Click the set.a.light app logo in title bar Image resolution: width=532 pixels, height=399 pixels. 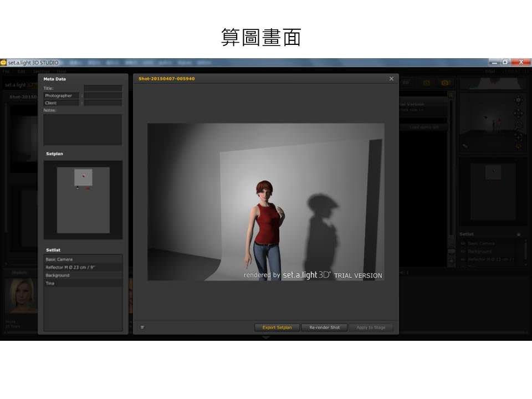point(3,63)
